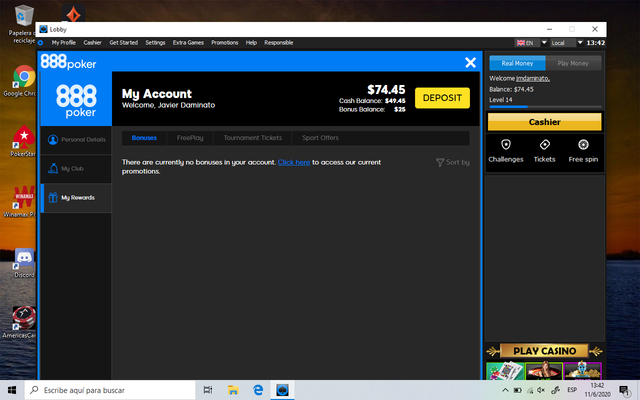
Task: Click the jmdaminato username link
Action: click(533, 78)
